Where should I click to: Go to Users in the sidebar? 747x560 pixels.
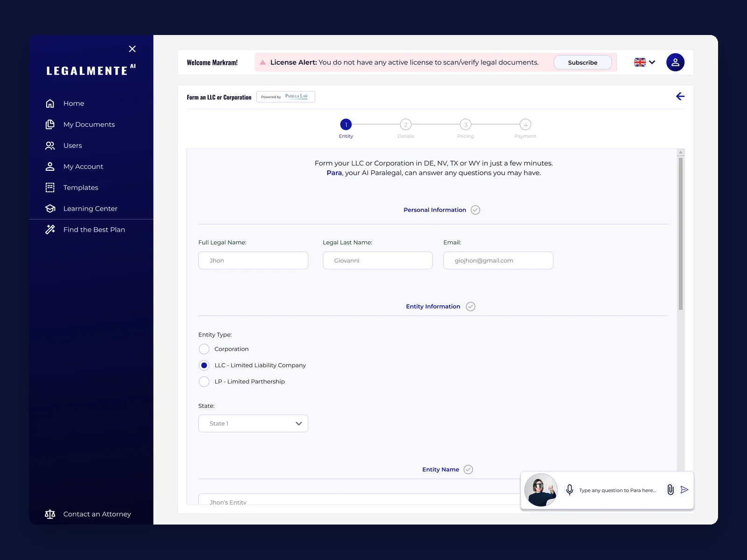click(x=63, y=145)
